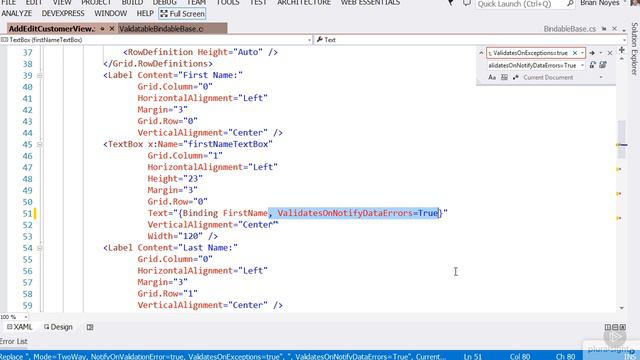The image size is (640, 360).
Task: Switch to AddEditCustomerView tab
Action: pos(51,29)
